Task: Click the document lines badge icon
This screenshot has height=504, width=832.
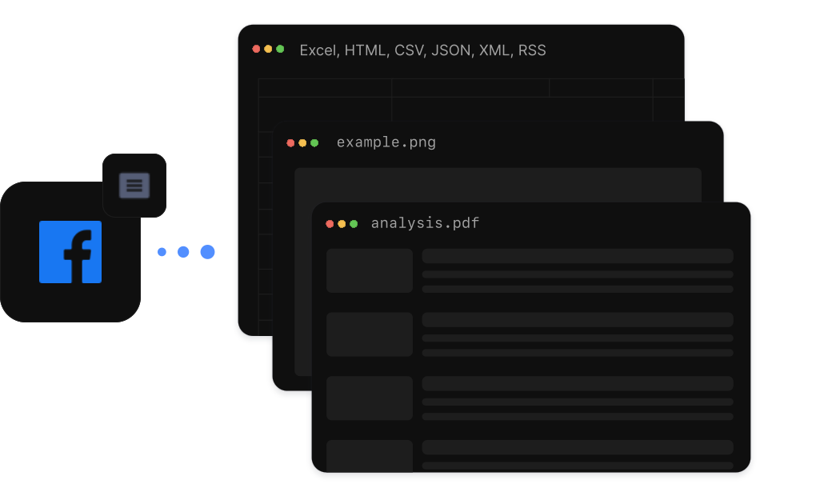Action: point(134,185)
